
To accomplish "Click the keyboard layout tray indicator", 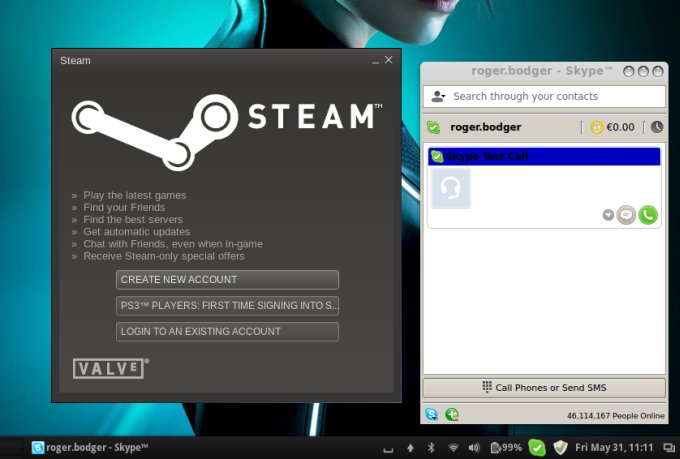I will tap(388, 450).
